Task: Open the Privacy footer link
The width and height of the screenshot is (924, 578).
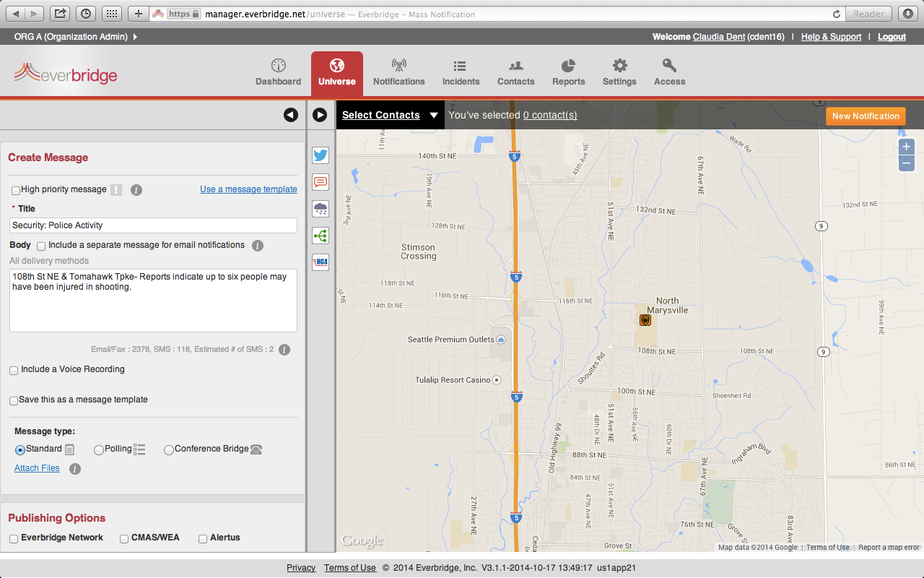Action: click(x=301, y=568)
